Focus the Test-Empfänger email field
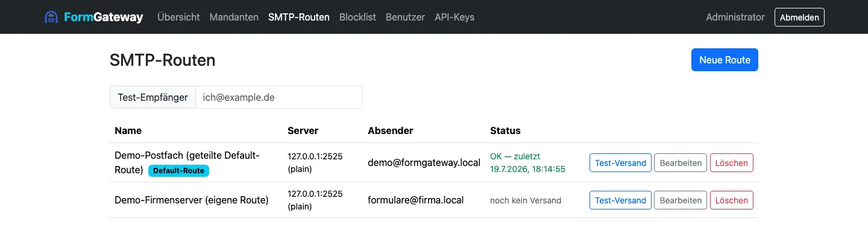The width and height of the screenshot is (868, 233). coord(279,97)
